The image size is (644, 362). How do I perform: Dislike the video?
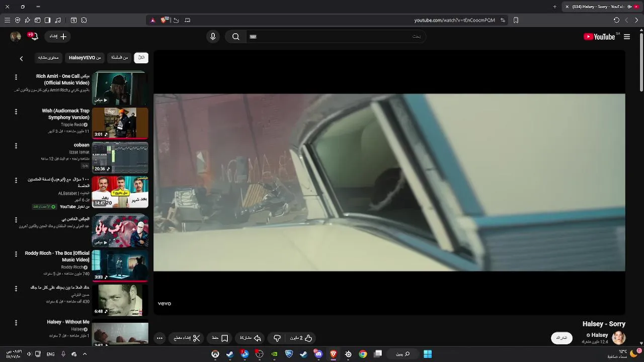coord(277,338)
